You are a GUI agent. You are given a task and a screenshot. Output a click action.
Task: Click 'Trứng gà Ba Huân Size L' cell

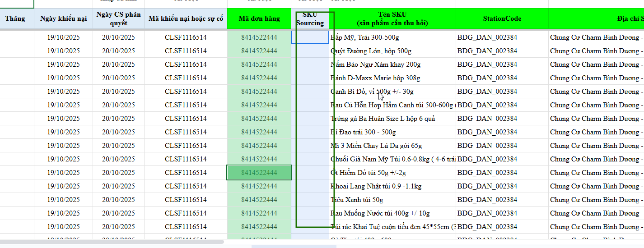(392, 119)
